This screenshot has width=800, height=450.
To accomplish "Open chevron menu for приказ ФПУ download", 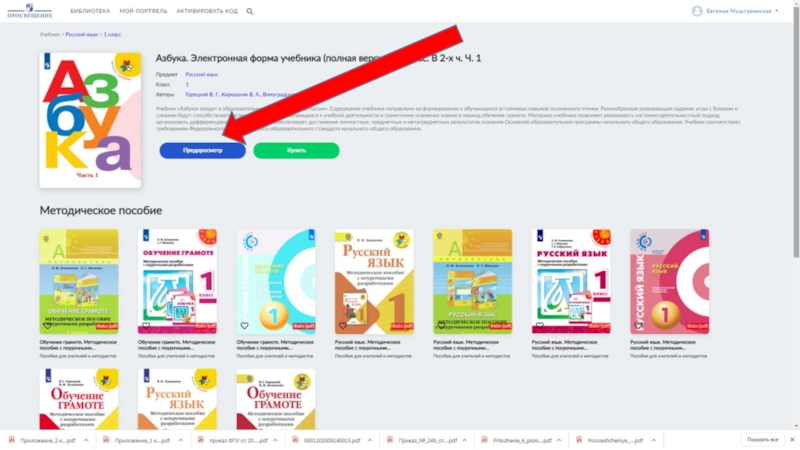I will 275,440.
